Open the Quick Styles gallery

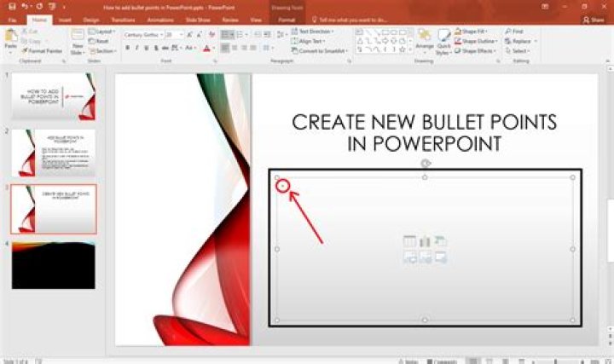(x=443, y=43)
